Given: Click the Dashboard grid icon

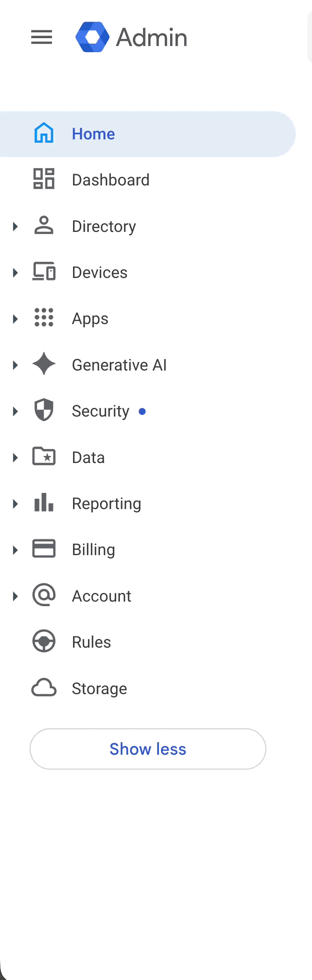Looking at the screenshot, I should 44,179.
